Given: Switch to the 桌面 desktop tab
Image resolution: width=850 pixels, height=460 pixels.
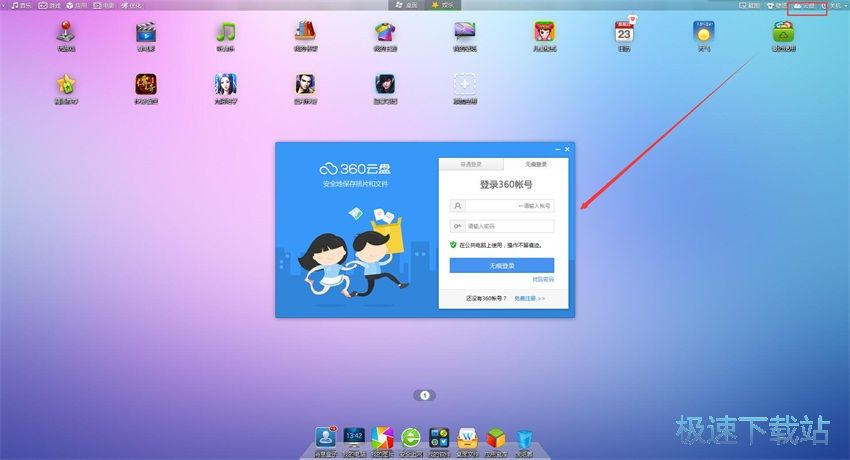Looking at the screenshot, I should tap(407, 5).
